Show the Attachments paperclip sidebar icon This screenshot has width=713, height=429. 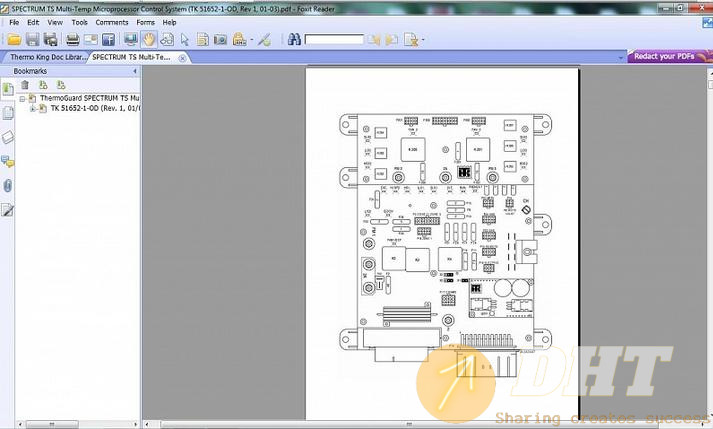pos(8,186)
